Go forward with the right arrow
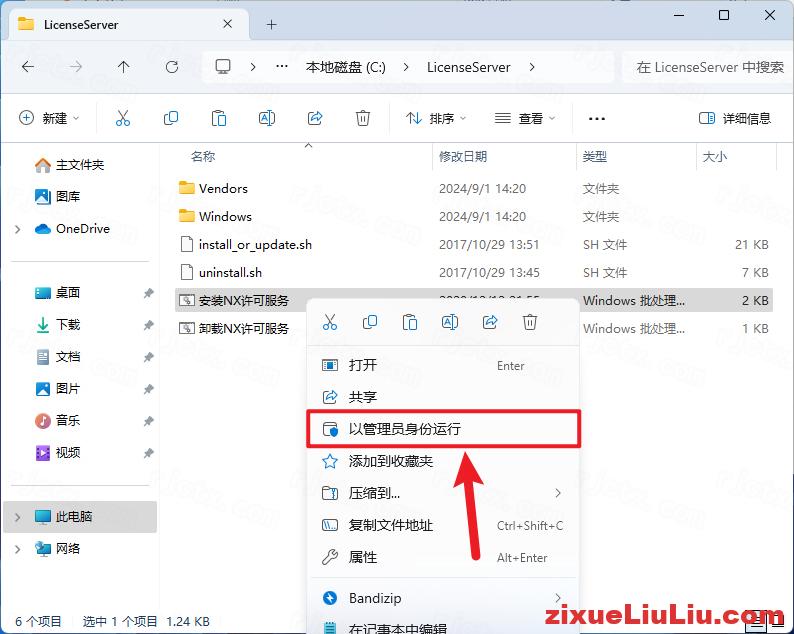This screenshot has height=634, width=794. [x=76, y=67]
